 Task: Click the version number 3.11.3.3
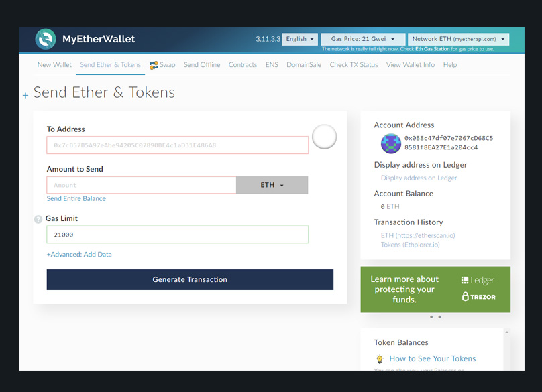268,39
